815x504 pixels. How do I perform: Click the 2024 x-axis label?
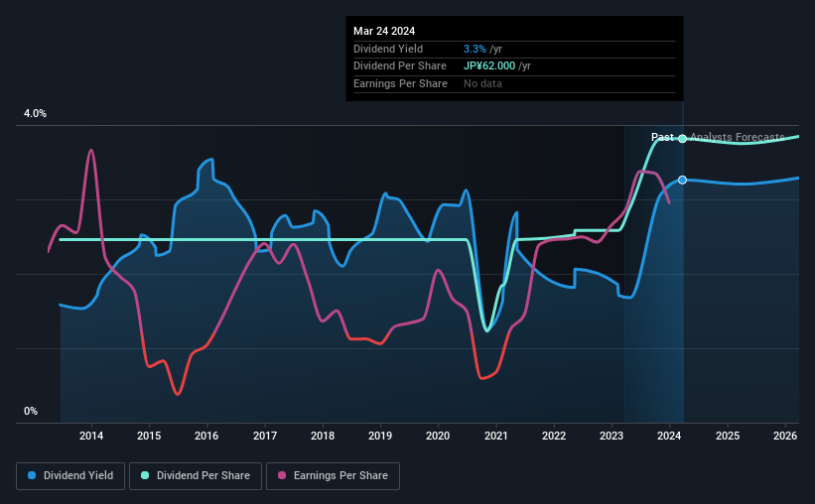pyautogui.click(x=669, y=436)
